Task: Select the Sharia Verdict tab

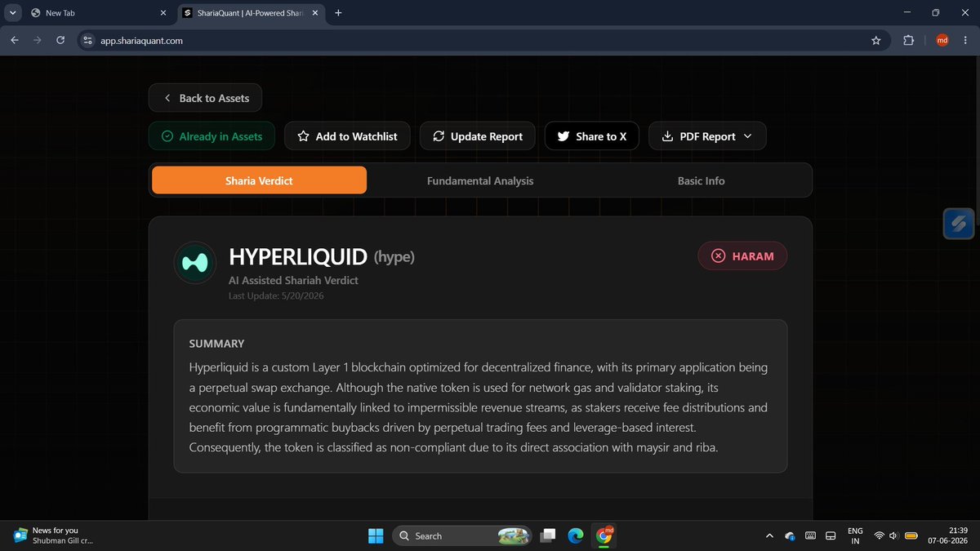Action: (259, 180)
